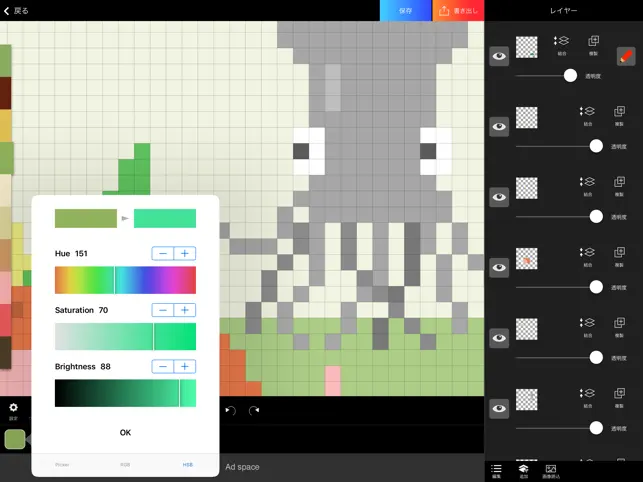
Task: Click opacity slider knob of first layer
Action: [570, 75]
